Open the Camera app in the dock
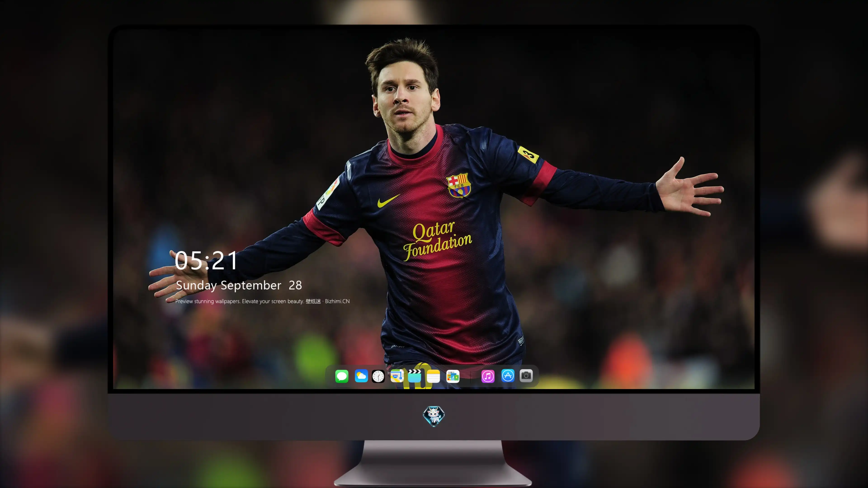 (526, 376)
